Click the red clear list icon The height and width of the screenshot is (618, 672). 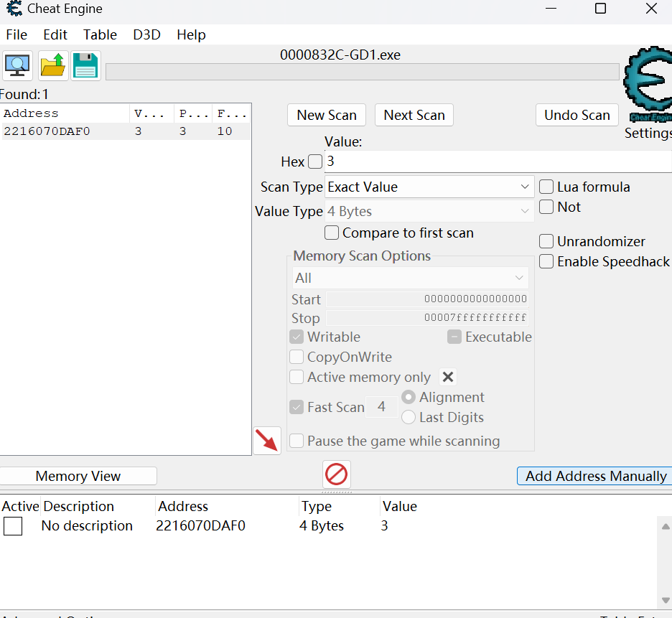tap(337, 474)
